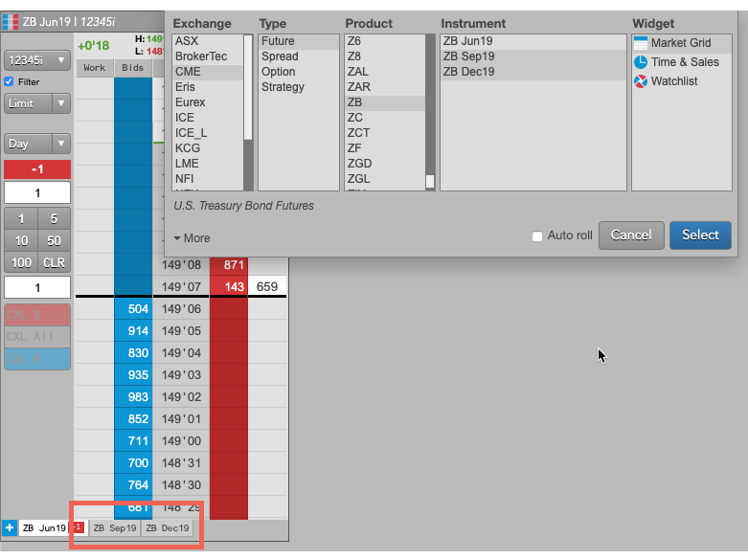Click the Watchlist widget icon

coord(641,81)
